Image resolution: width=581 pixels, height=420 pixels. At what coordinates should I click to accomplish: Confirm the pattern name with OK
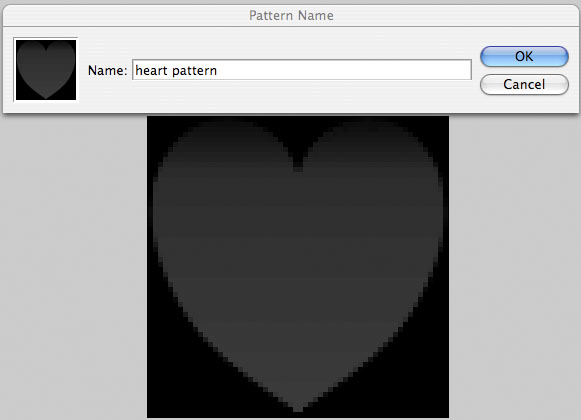524,56
